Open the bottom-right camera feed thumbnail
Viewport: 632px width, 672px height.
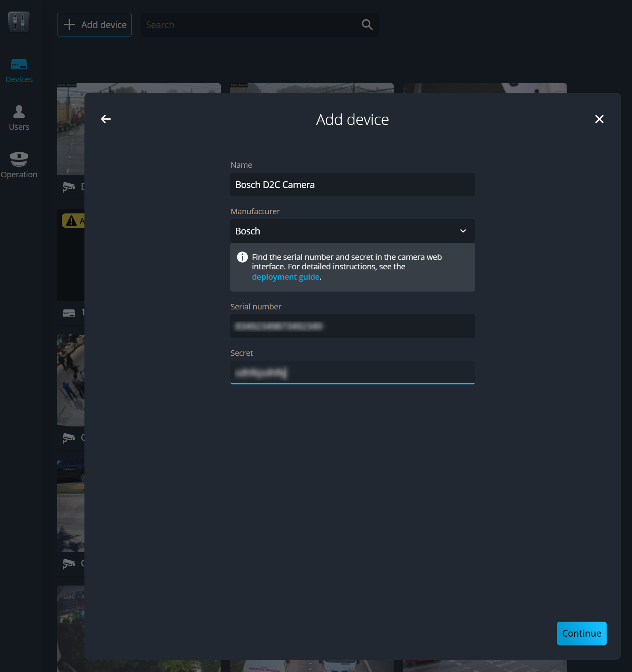[x=485, y=666]
